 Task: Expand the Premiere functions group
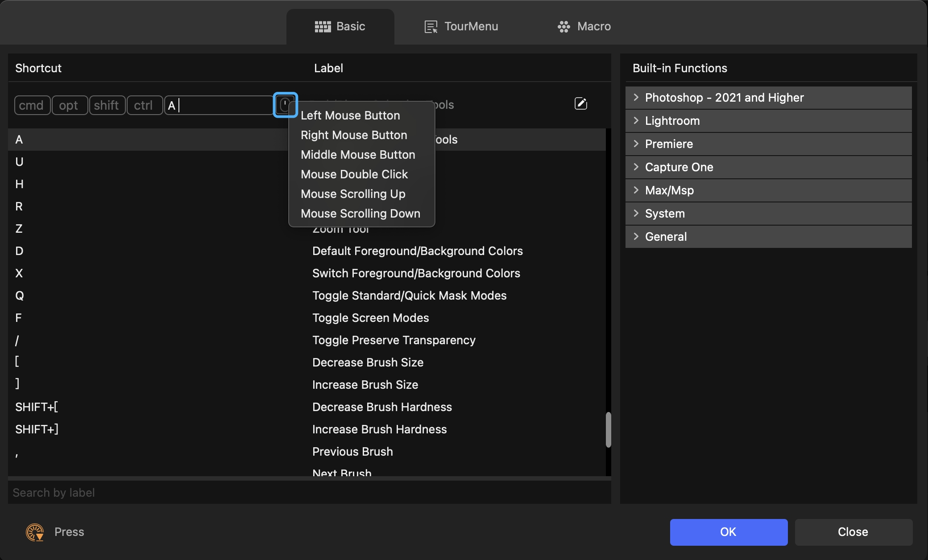click(768, 144)
